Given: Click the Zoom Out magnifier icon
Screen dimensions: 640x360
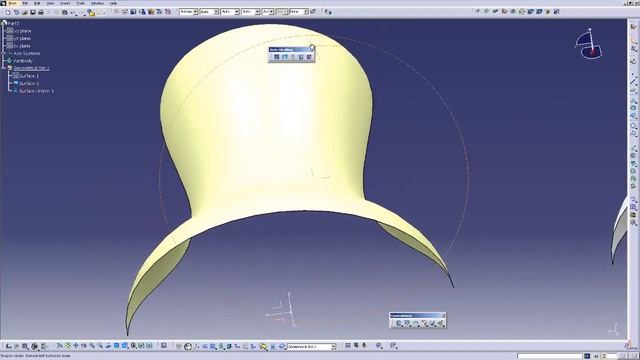Looking at the screenshot, I should click(100, 346).
